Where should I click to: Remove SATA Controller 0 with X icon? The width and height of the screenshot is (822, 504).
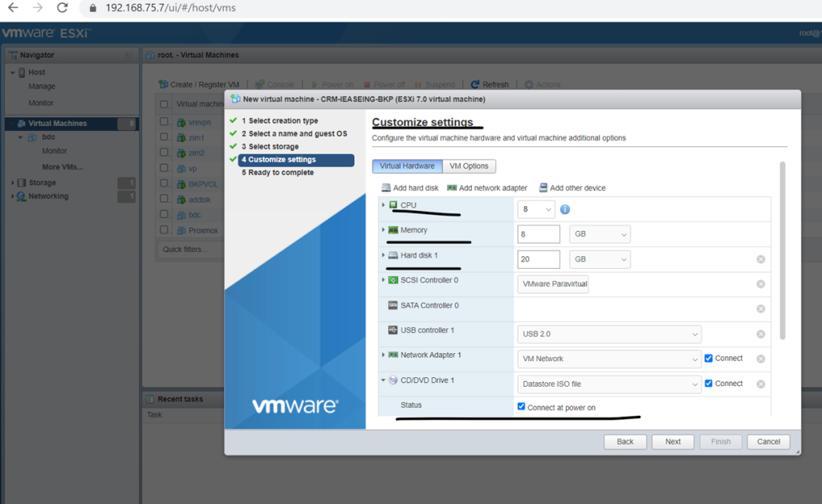coord(760,309)
